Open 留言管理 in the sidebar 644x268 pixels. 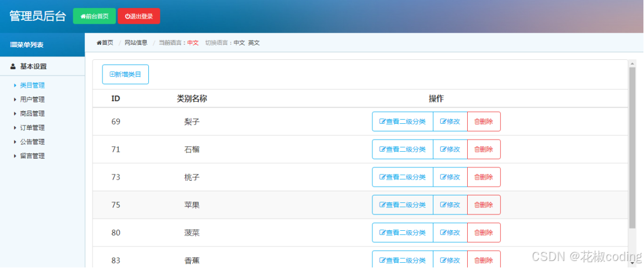click(32, 156)
